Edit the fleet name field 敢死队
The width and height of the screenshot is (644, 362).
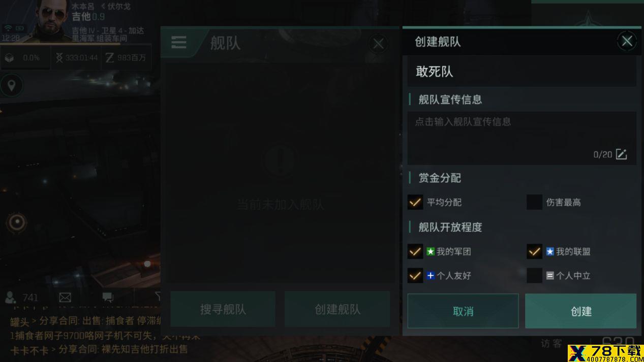tap(522, 72)
